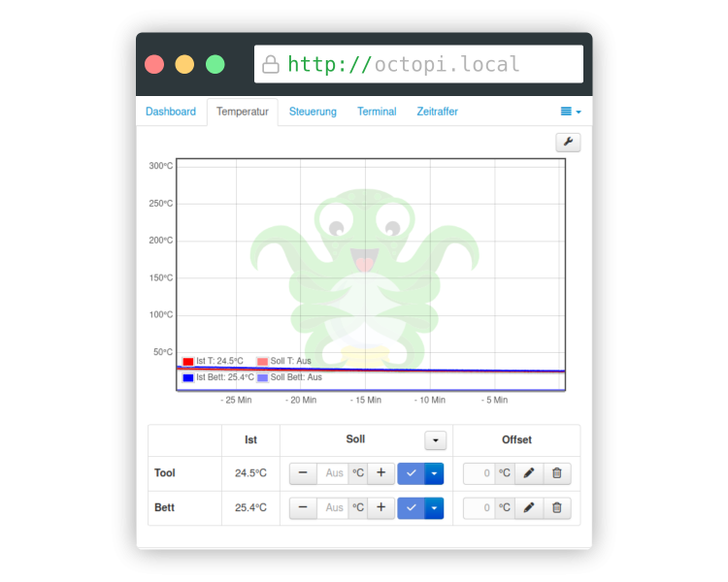Screen dimensions: 728x582
Task: Switch to the Terminal tab
Action: [x=377, y=112]
